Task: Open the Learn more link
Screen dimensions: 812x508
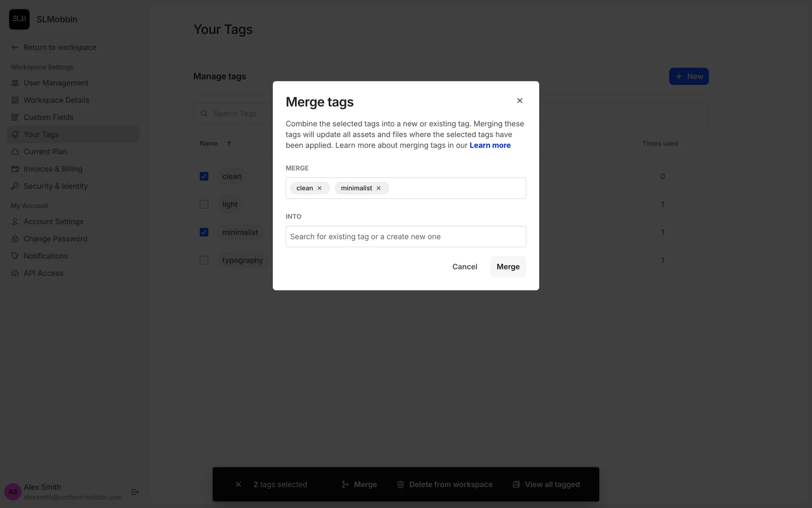Action: [x=490, y=145]
